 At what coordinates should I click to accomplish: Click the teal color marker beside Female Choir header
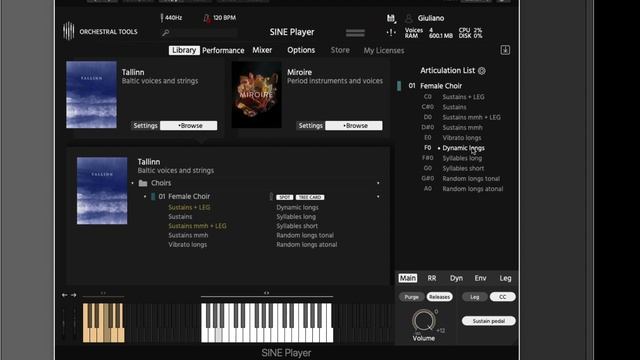click(x=399, y=86)
